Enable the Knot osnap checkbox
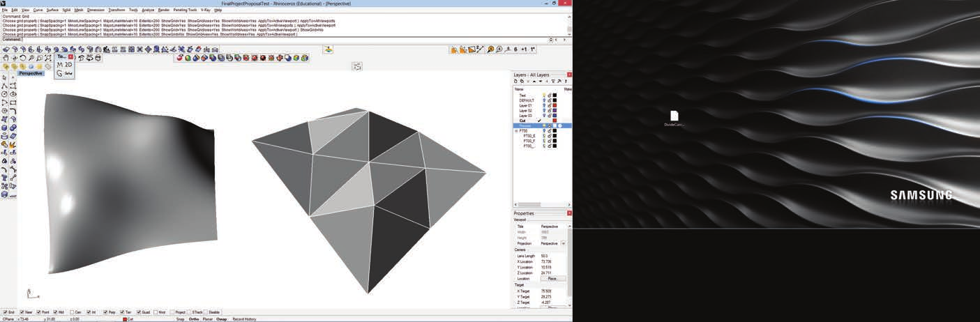The image size is (980, 322). [x=156, y=312]
